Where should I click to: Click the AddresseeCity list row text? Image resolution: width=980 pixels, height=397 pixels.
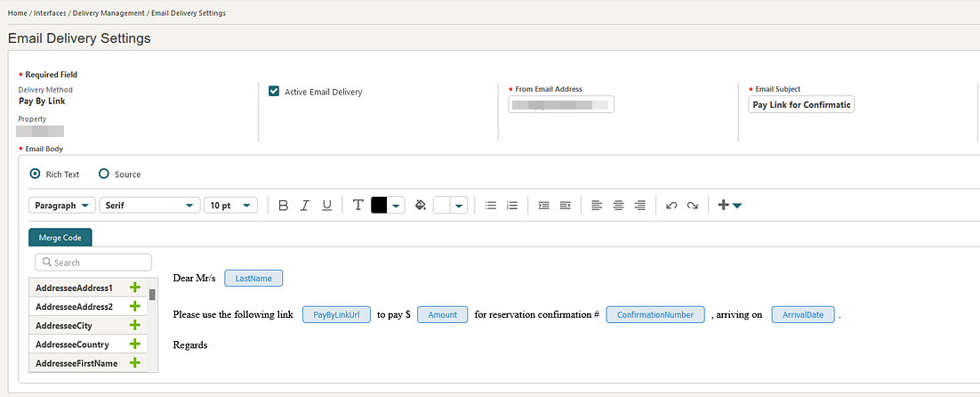tap(64, 326)
